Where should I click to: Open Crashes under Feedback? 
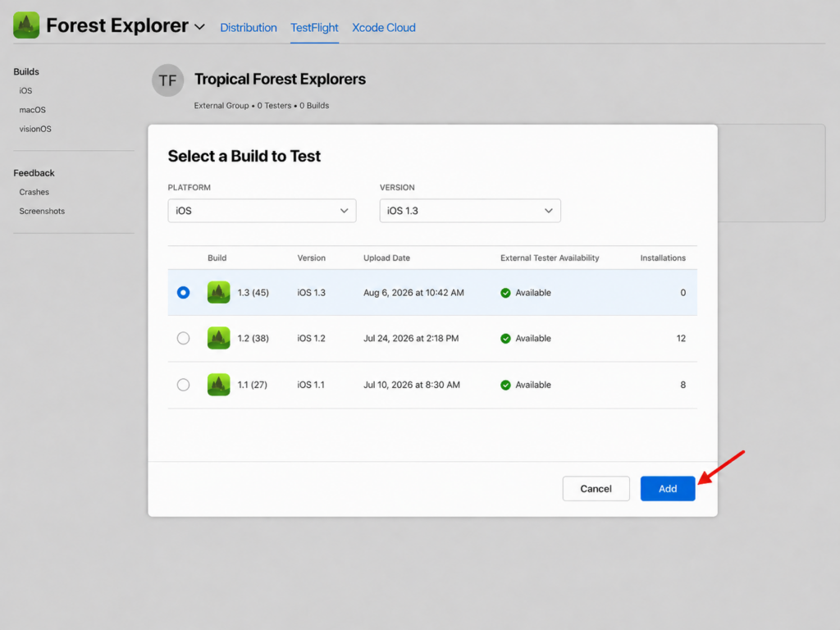(34, 192)
